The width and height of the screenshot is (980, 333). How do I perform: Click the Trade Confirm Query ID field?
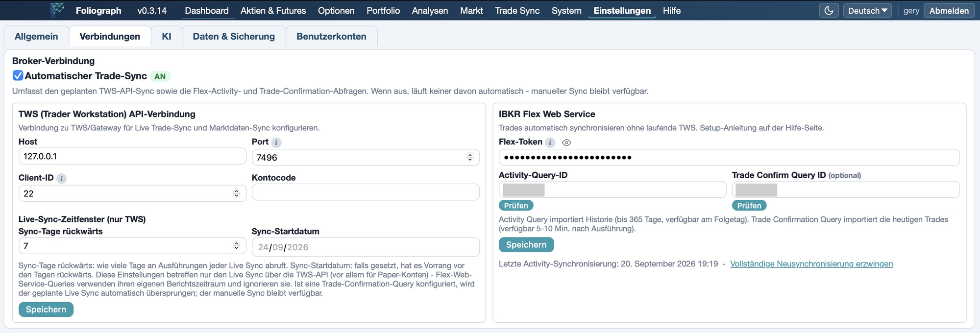pyautogui.click(x=846, y=190)
